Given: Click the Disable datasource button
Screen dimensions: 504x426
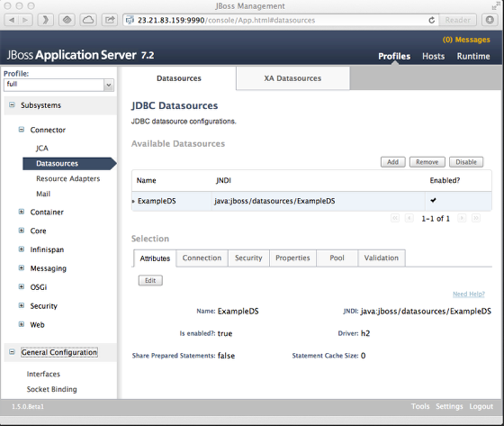Looking at the screenshot, I should pos(466,162).
